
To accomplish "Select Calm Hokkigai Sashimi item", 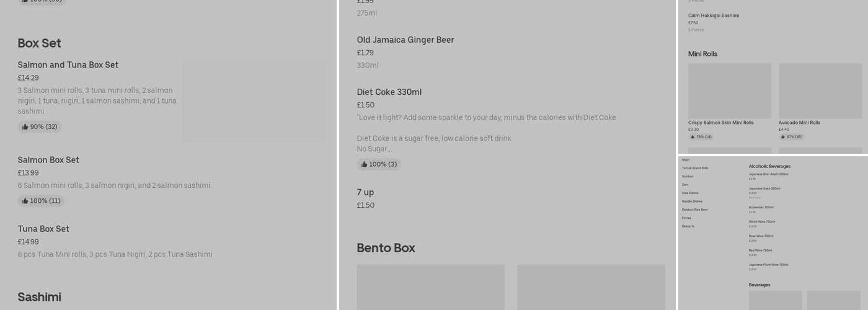I will pos(714,15).
